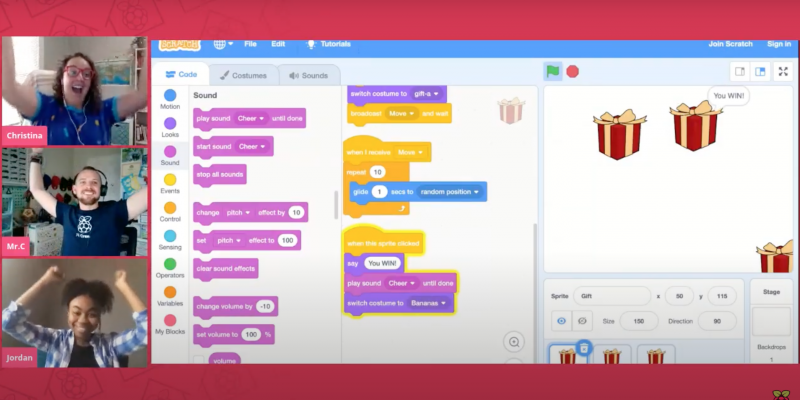Select the Motion block category

[170, 99]
